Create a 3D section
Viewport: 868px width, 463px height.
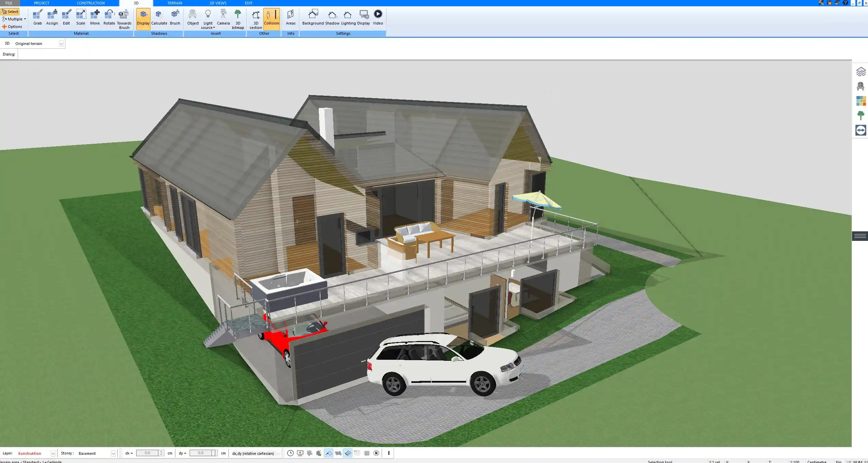coord(256,19)
